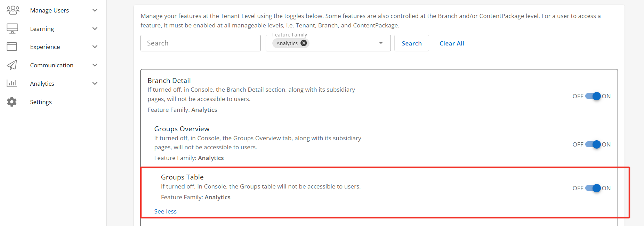Focus the Search text field
Screen dimensions: 644x226
(x=200, y=43)
